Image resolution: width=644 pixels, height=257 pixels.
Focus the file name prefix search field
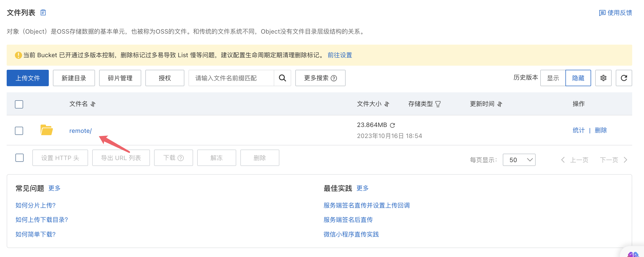tap(231, 78)
